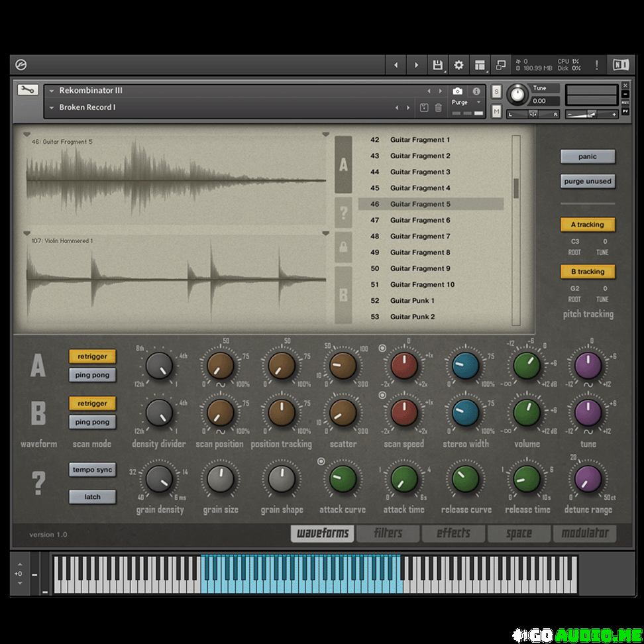Expand the Rekombinator III instrument dropdown
Image resolution: width=644 pixels, height=644 pixels.
pos(52,91)
